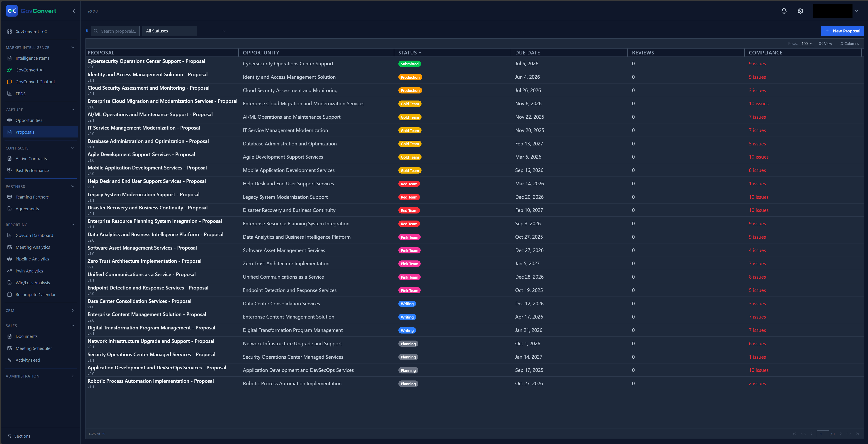Open the All Statuses filter dropdown

[x=169, y=31]
